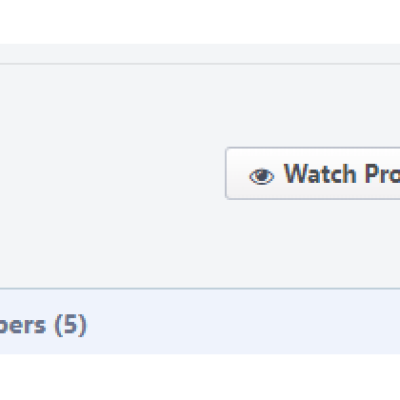Click the Members (5) section heading
Screen dimensions: 400x400
pos(43,325)
